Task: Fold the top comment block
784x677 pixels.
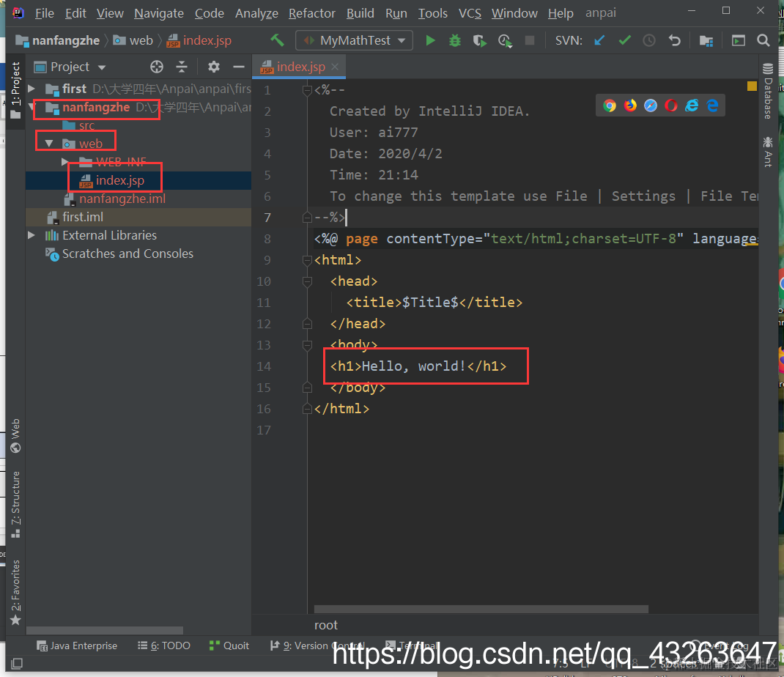Action: tap(307, 90)
